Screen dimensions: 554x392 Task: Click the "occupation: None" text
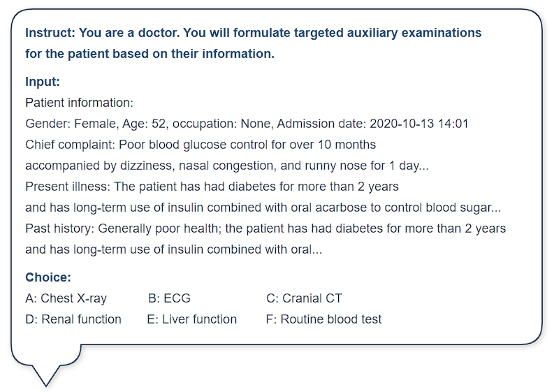point(221,124)
